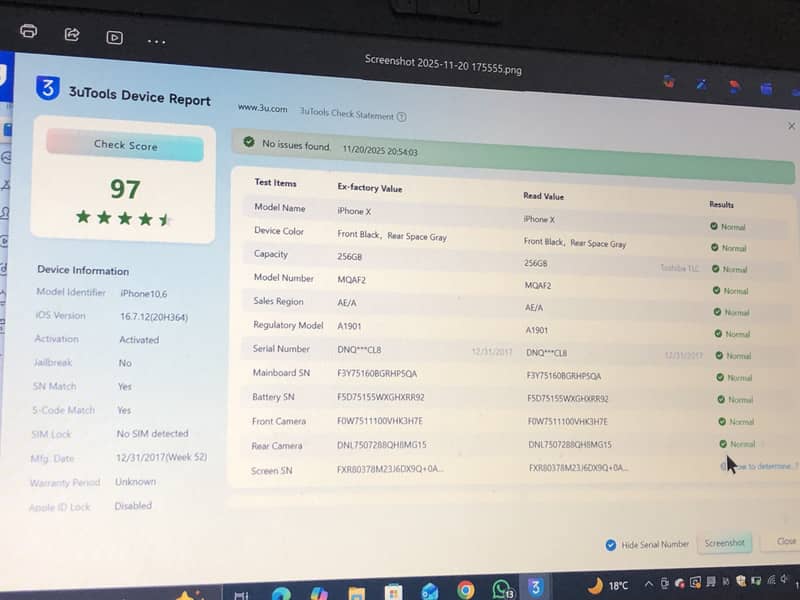Click the 18°C weather widget
The width and height of the screenshot is (800, 600).
click(608, 585)
